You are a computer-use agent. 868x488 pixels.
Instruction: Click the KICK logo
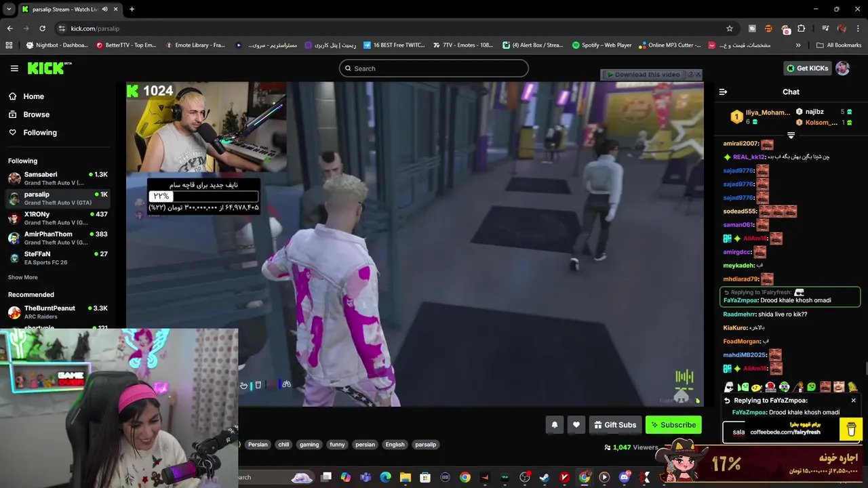click(x=49, y=68)
